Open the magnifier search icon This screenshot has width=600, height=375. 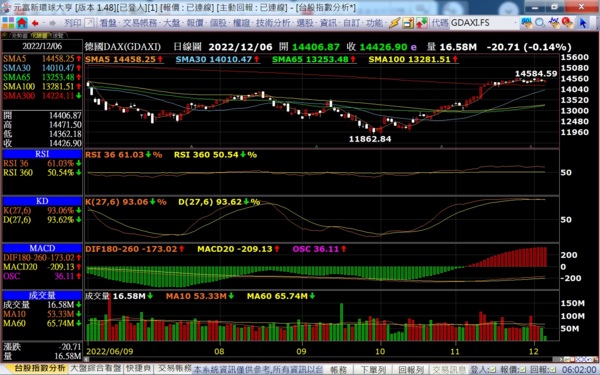pos(540,23)
